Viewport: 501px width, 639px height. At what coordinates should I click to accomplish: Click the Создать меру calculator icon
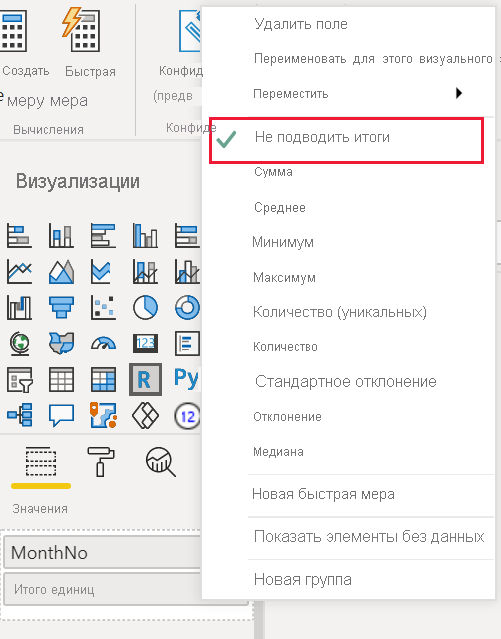coord(13,30)
